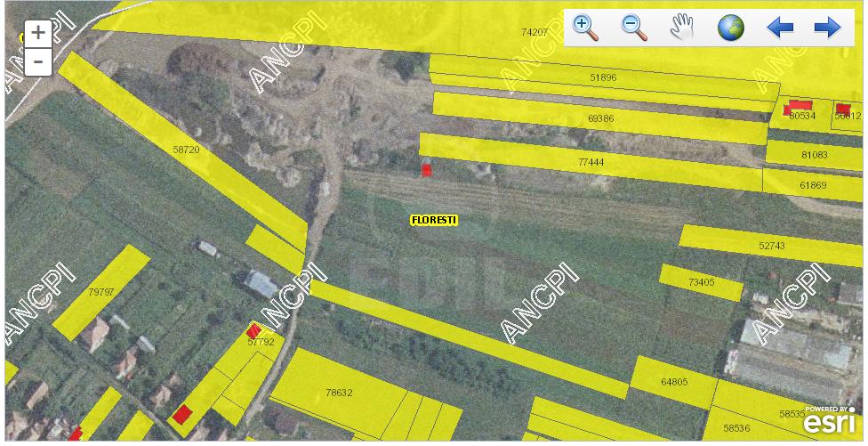Go to next map extent arrow

[x=827, y=28]
